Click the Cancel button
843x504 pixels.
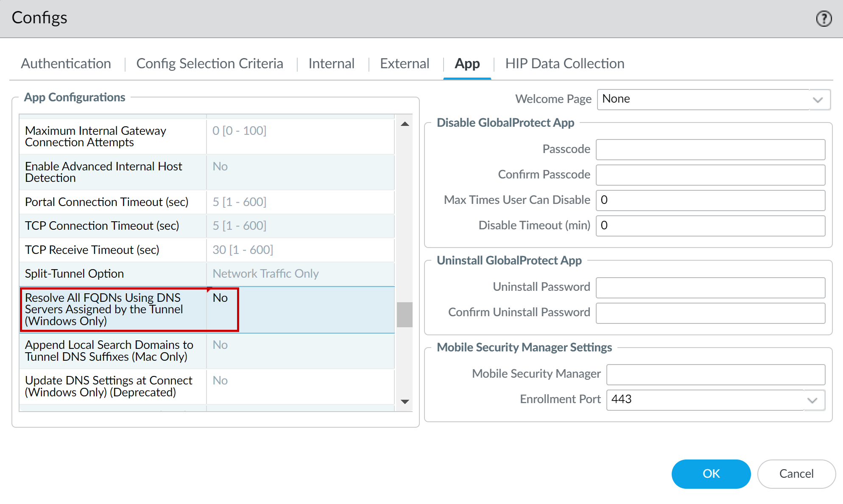796,474
